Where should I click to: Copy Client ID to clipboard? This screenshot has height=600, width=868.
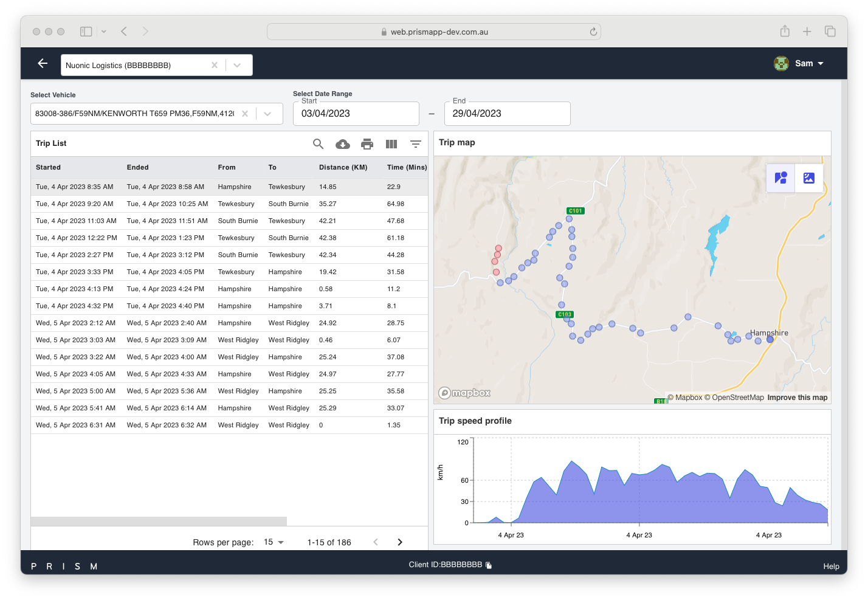point(489,565)
